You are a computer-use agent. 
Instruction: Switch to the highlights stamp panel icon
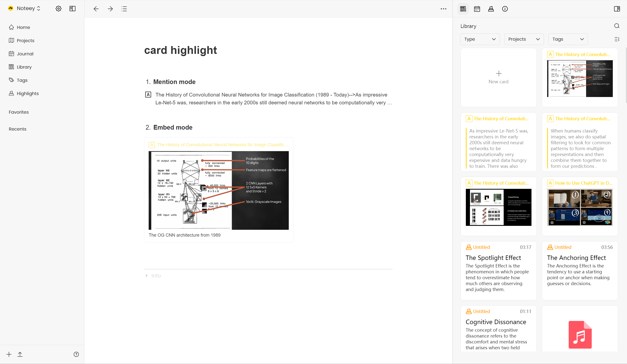coord(491,9)
